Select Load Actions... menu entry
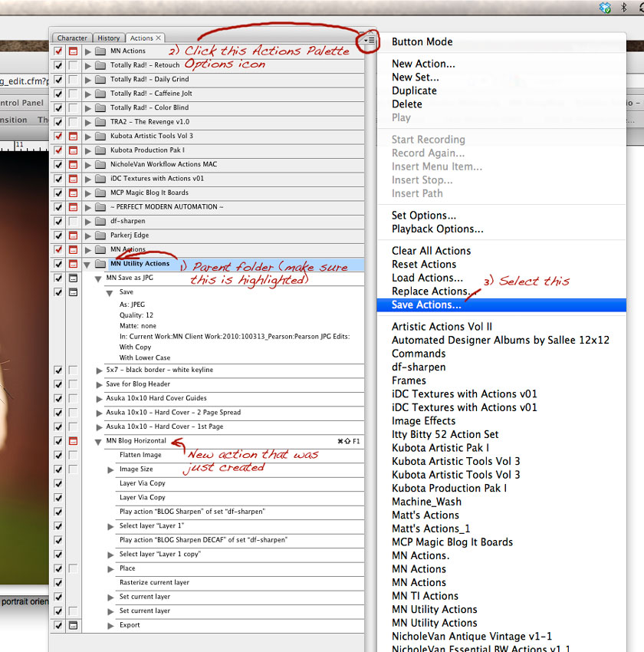The image size is (644, 652). pyautogui.click(x=427, y=278)
